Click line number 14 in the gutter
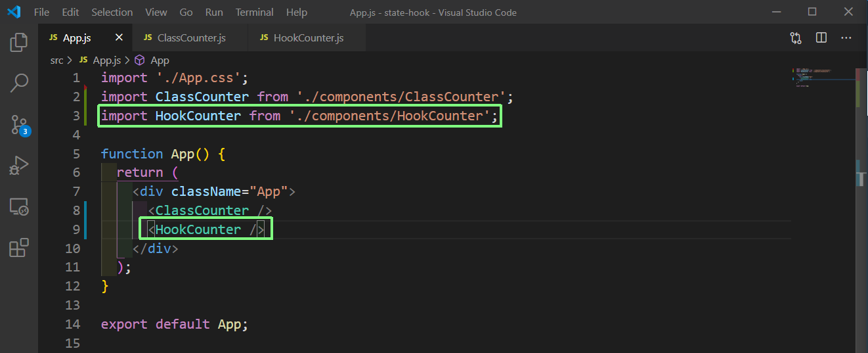Screen dimensions: 868x353 point(73,324)
